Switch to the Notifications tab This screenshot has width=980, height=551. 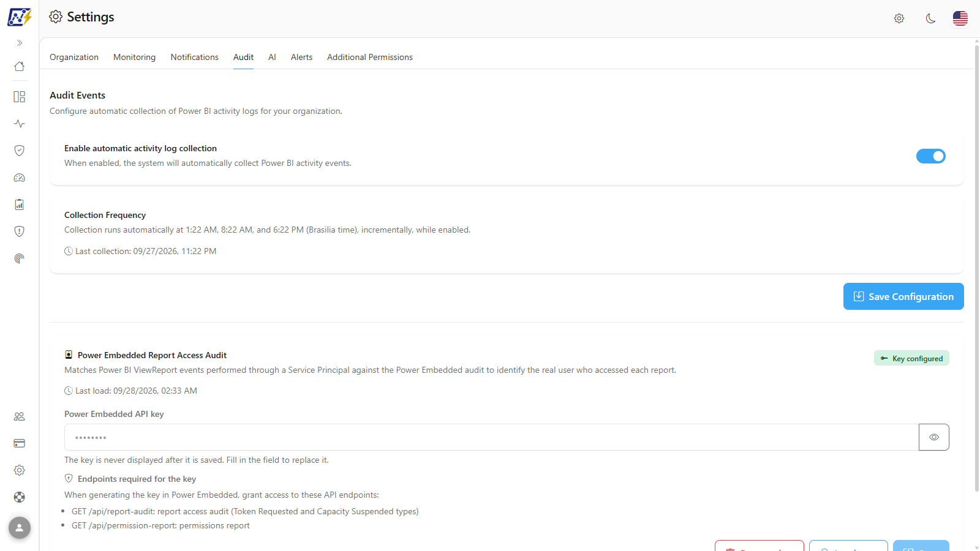click(x=195, y=57)
